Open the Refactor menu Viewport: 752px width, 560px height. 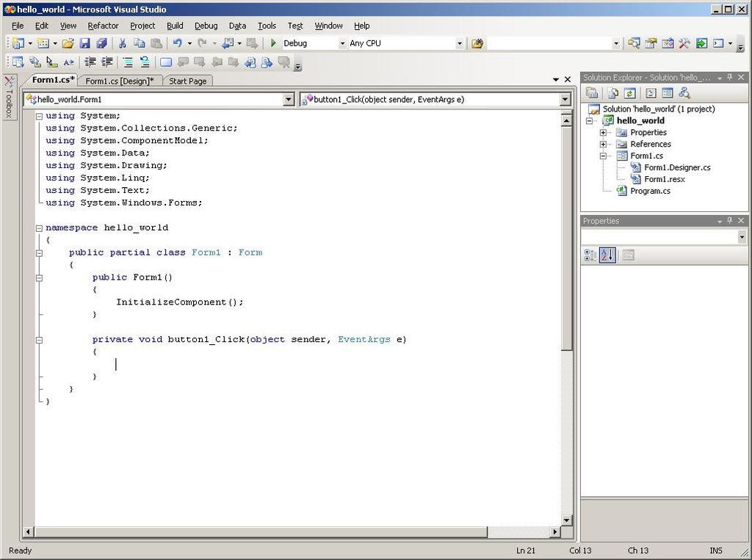coord(103,26)
